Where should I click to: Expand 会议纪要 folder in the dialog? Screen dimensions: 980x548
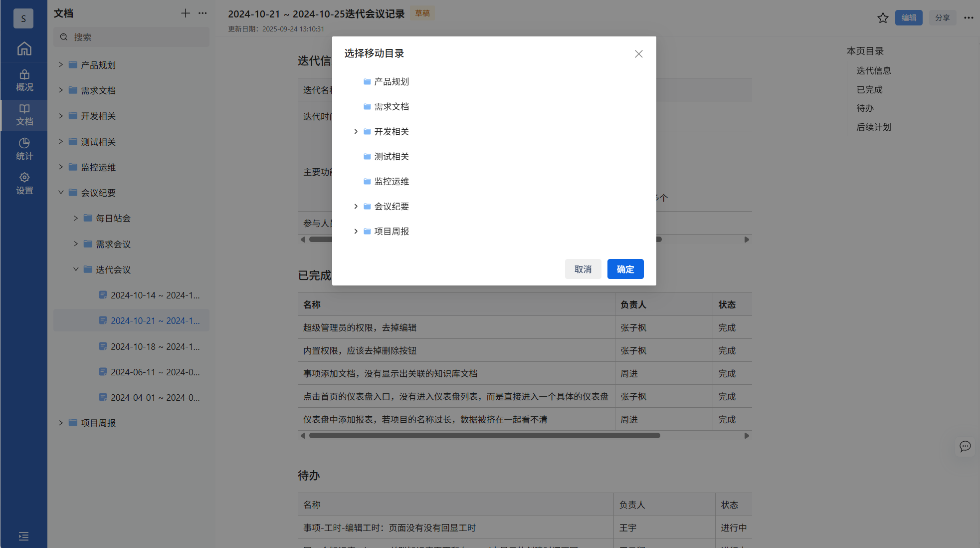pyautogui.click(x=356, y=206)
